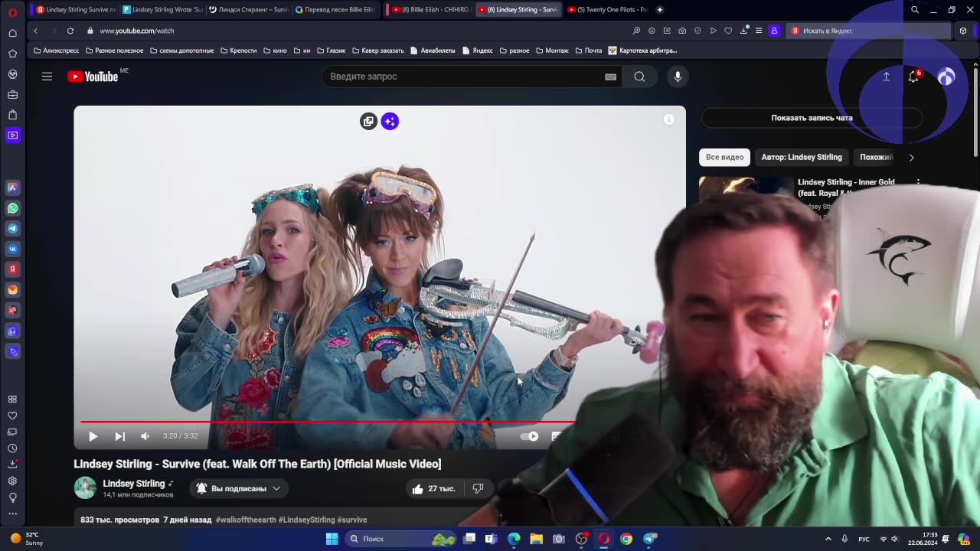The width and height of the screenshot is (980, 551).
Task: Click the Opera AI sparkle button on video
Action: point(390,121)
